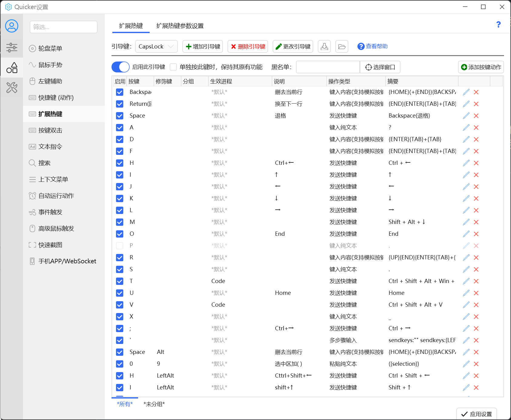Click the blue question mark help icon

[499, 25]
